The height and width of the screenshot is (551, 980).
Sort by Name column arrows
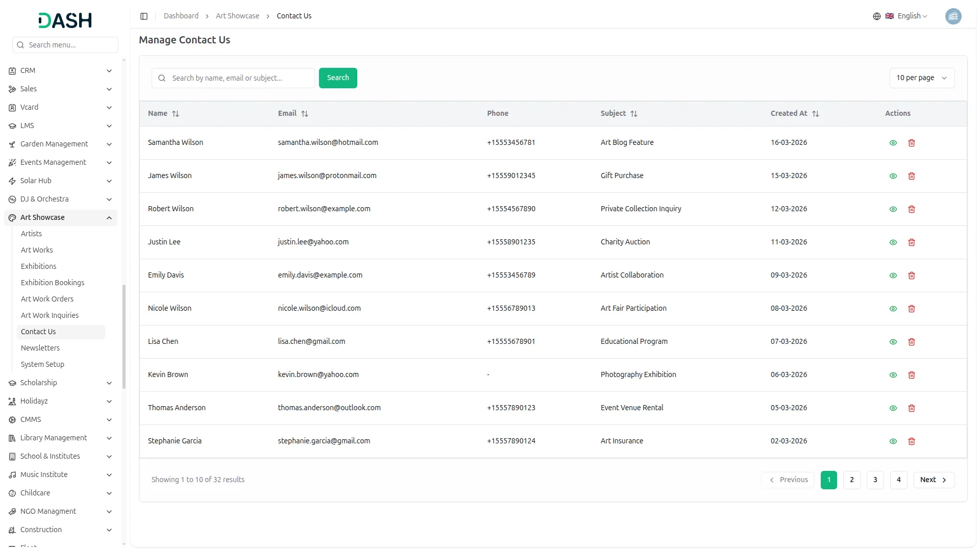click(176, 114)
